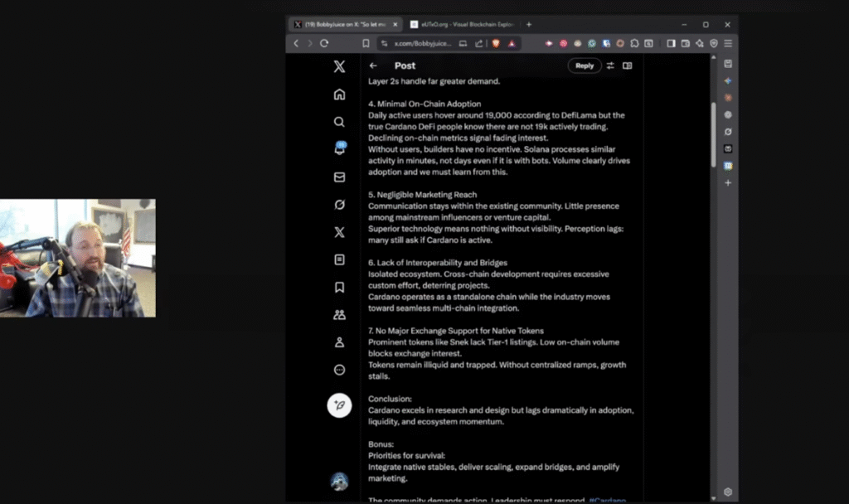Viewport: 849px width, 504px height.
Task: Open the Profile icon in X sidebar
Action: tap(339, 342)
